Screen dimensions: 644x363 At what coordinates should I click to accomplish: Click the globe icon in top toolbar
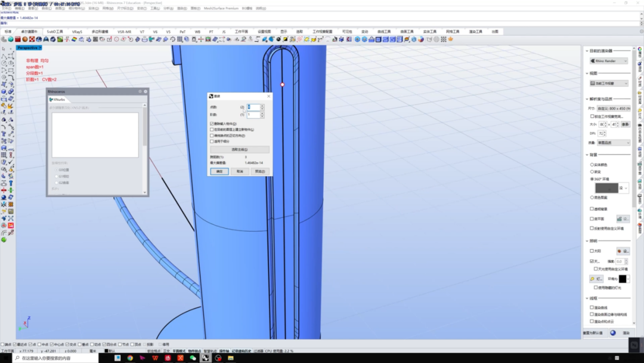coord(39,39)
